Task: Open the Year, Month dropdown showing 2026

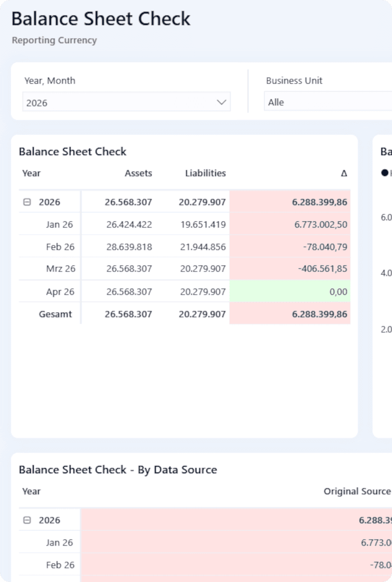Action: coord(126,102)
